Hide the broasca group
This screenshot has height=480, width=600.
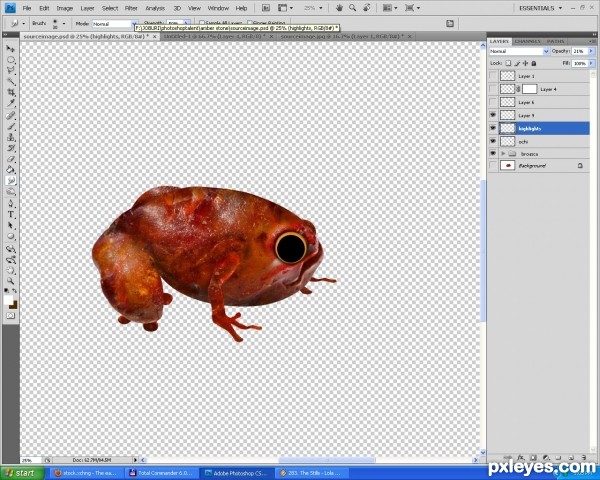(493, 153)
